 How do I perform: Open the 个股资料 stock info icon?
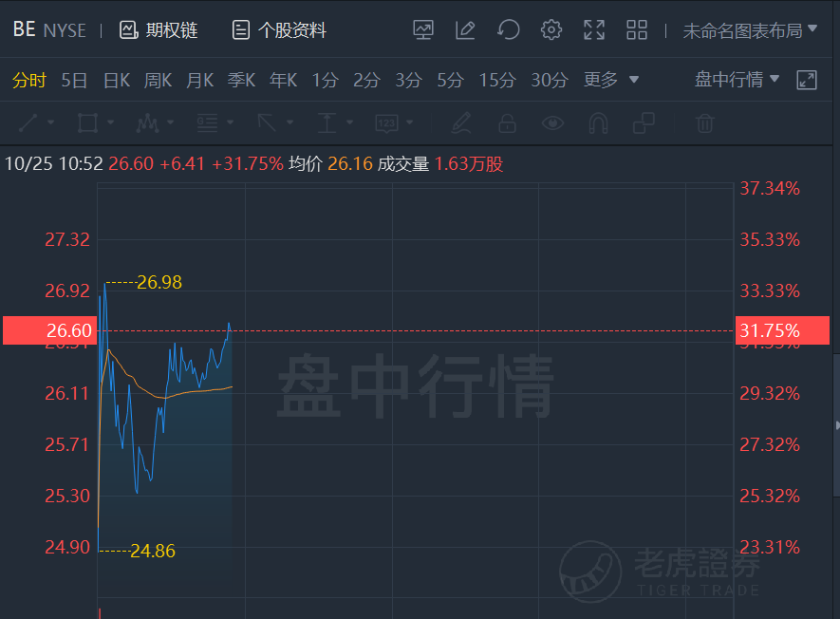[240, 30]
